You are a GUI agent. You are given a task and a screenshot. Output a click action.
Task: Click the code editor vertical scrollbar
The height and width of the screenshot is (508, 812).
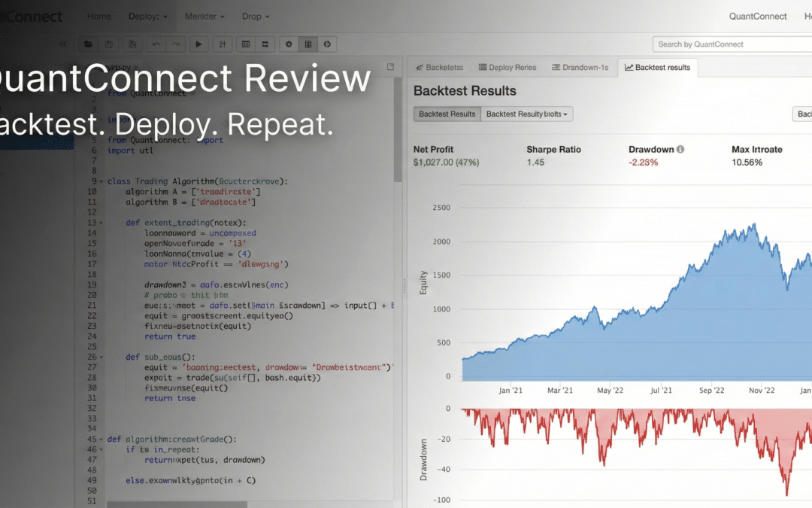[398, 129]
